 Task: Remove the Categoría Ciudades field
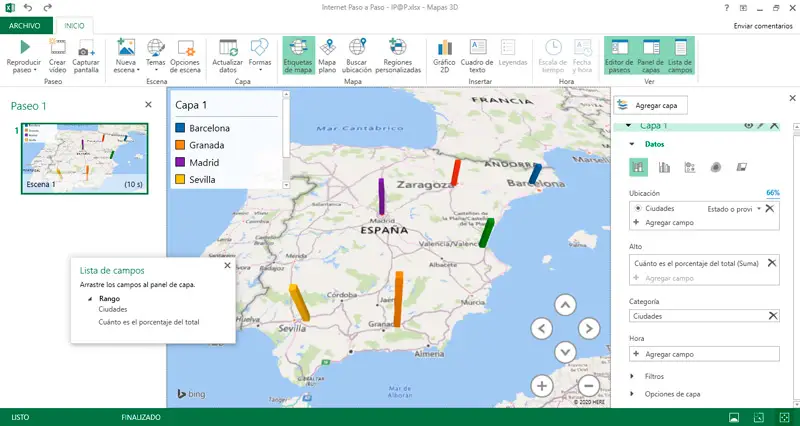773,316
